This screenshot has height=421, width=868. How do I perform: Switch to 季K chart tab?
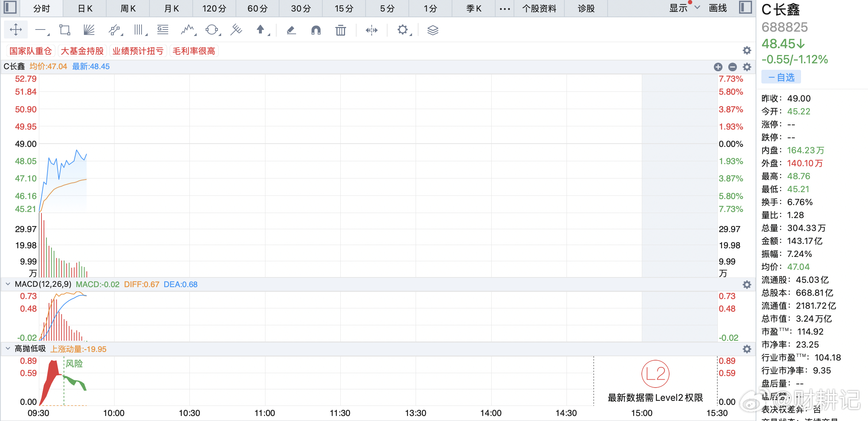pyautogui.click(x=474, y=9)
